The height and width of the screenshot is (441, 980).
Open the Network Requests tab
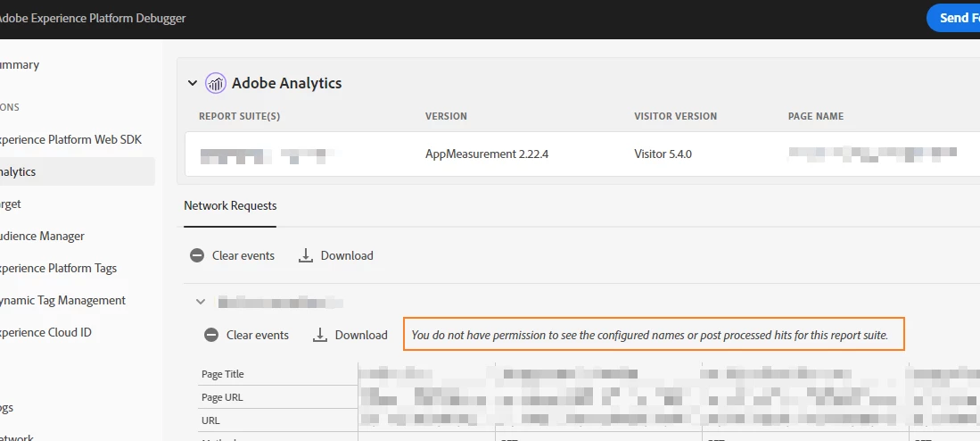coord(230,206)
